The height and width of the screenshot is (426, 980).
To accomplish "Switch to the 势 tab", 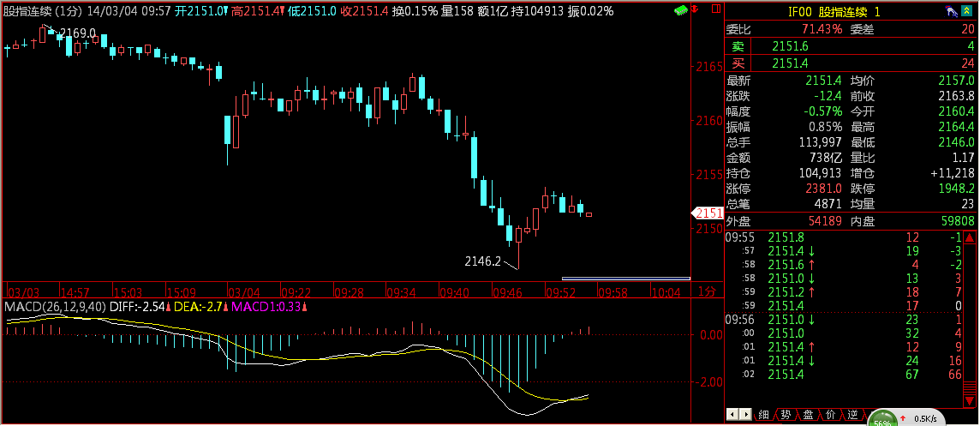I will click(x=786, y=414).
